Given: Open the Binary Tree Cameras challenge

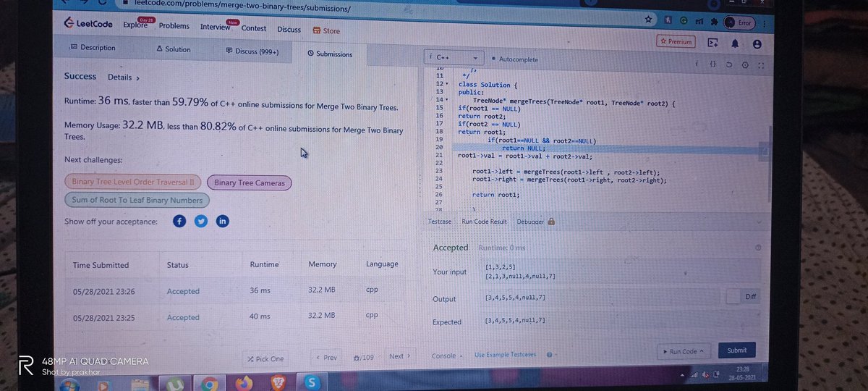Looking at the screenshot, I should [x=250, y=182].
